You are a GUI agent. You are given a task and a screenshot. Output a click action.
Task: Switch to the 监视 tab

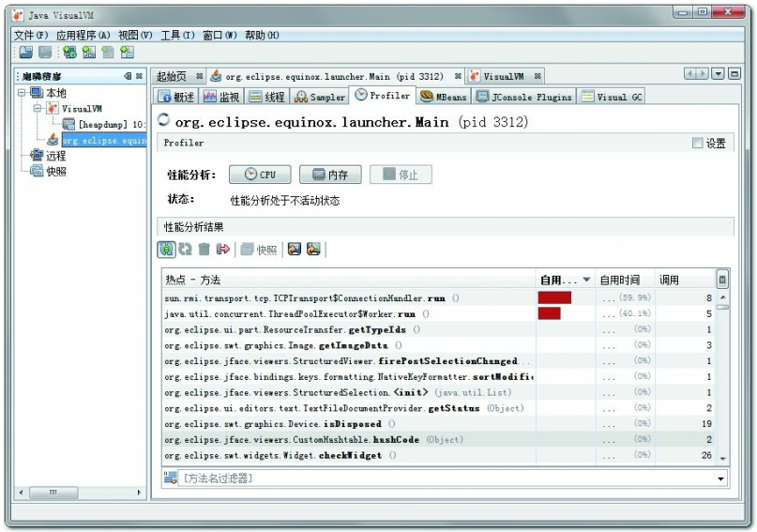tap(221, 97)
